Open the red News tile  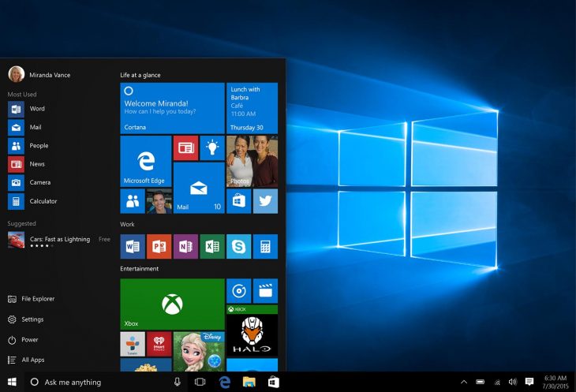pyautogui.click(x=186, y=148)
